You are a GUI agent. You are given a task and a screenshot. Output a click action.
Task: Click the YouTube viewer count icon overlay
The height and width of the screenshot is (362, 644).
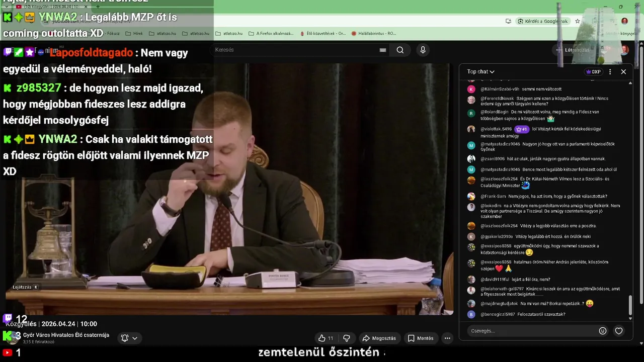click(x=8, y=353)
